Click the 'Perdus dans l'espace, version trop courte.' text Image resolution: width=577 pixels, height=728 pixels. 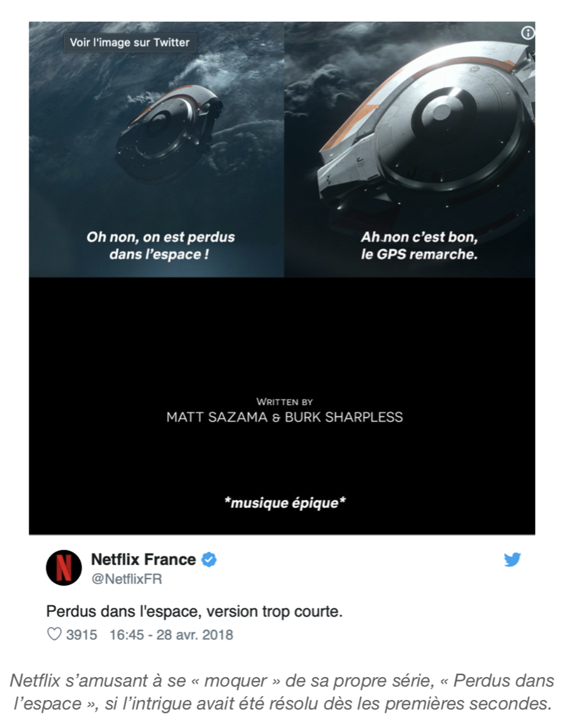194,612
